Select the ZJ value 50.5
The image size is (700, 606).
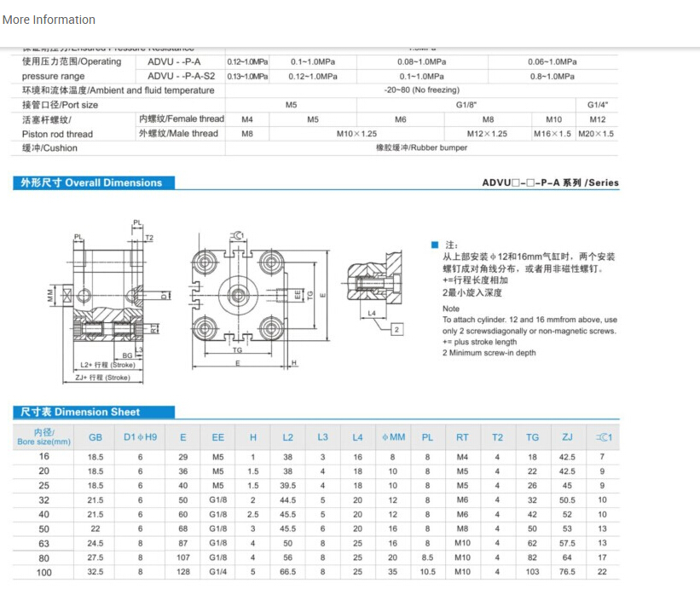(x=567, y=500)
